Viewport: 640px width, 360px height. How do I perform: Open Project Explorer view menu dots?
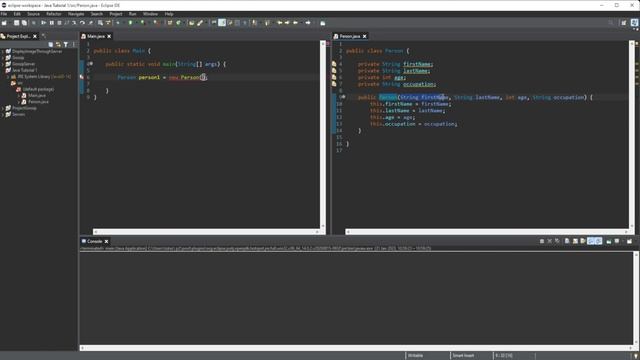point(74,44)
